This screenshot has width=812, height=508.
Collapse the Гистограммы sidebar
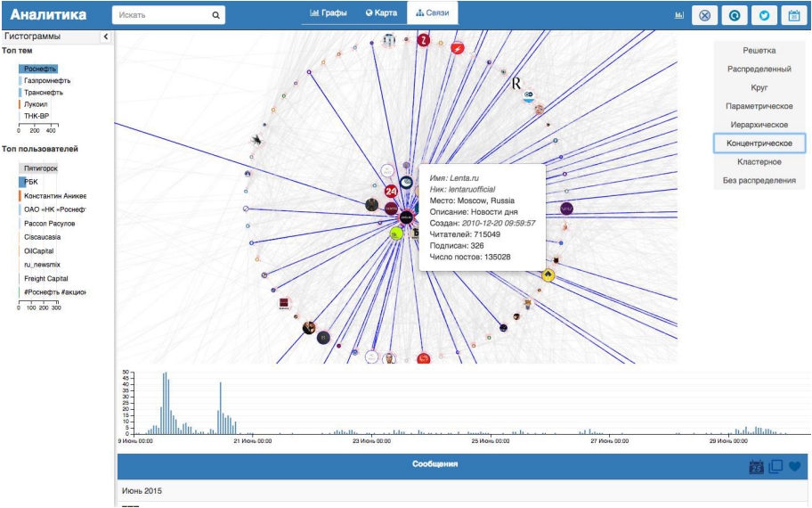[x=106, y=37]
